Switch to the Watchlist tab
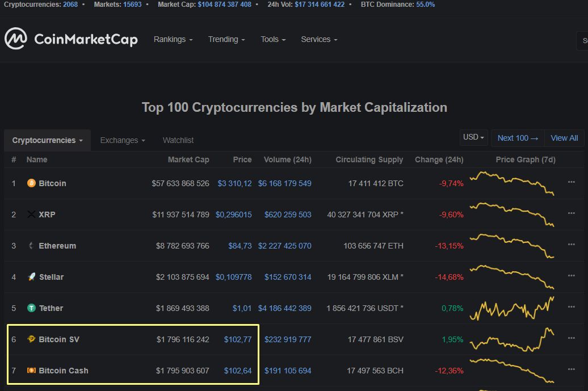The image size is (588, 391). (x=178, y=140)
